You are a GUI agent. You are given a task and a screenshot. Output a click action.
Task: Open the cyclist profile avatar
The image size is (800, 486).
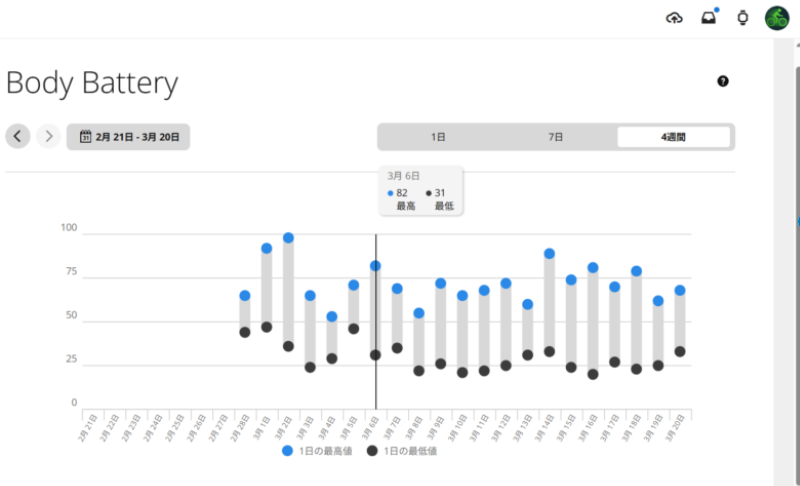(x=777, y=18)
